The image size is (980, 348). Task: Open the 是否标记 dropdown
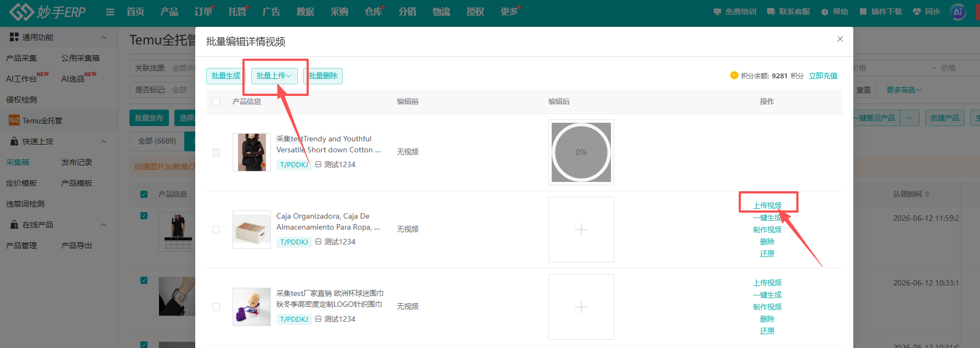(x=162, y=90)
